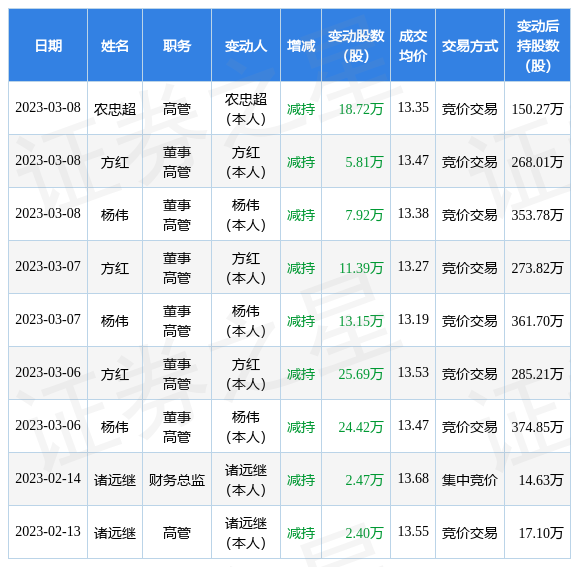Click the 日期 column header

click(x=48, y=46)
